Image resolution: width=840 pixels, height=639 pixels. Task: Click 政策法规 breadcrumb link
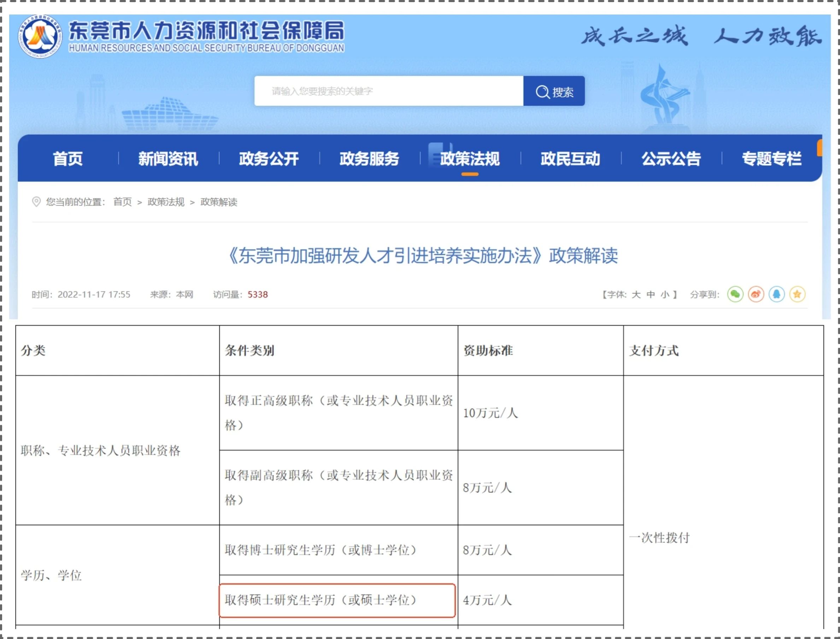coord(166,202)
